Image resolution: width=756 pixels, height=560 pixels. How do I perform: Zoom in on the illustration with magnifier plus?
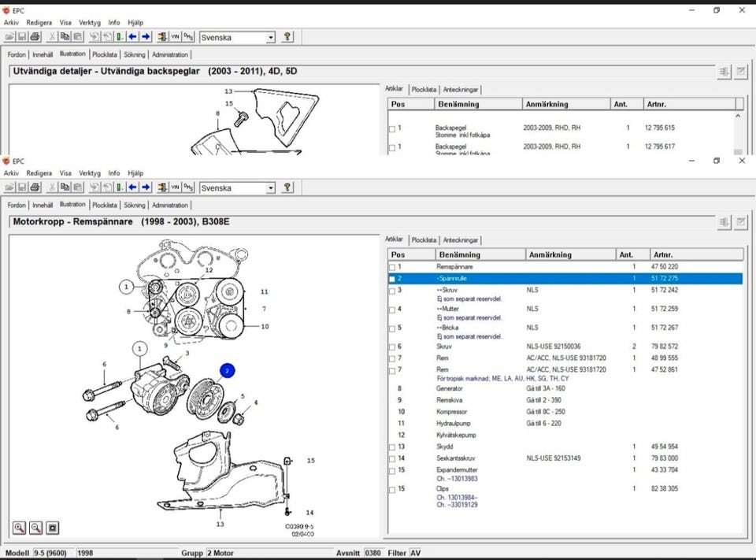[19, 528]
